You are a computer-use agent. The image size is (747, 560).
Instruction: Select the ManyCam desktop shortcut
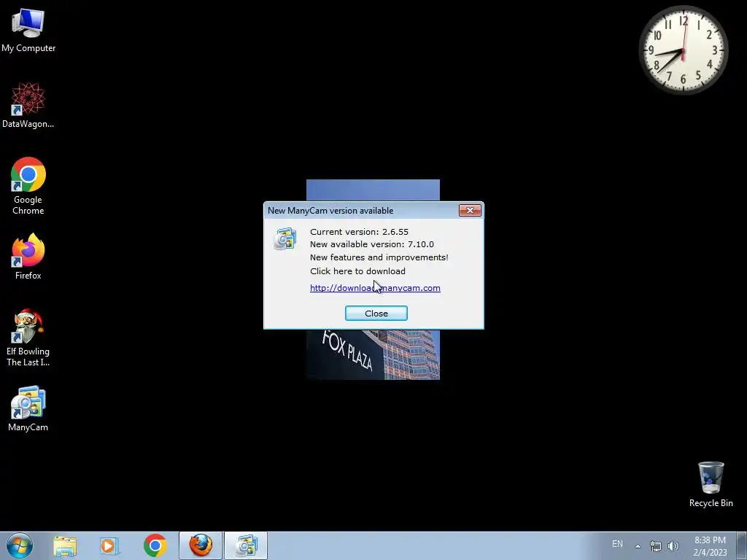pyautogui.click(x=28, y=408)
